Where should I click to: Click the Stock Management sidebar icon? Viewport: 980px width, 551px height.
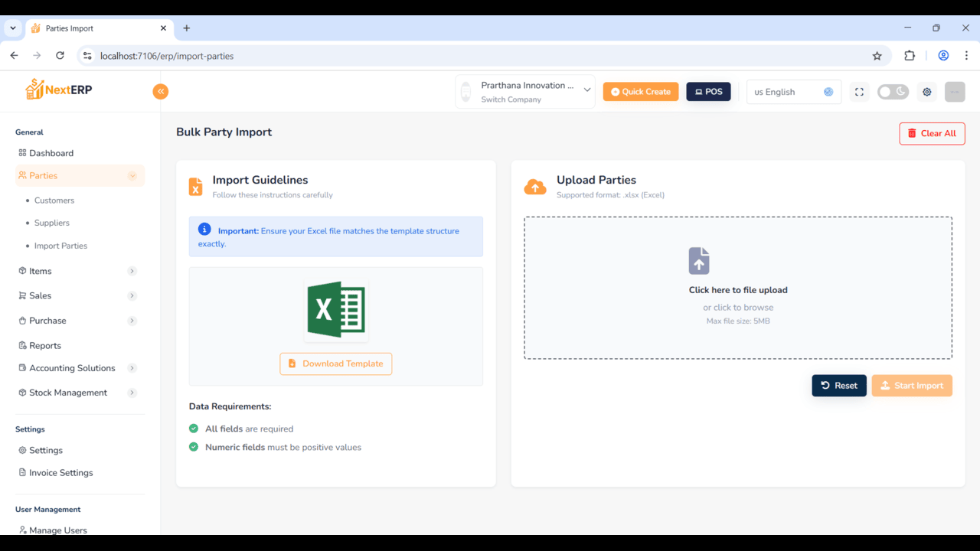[22, 392]
